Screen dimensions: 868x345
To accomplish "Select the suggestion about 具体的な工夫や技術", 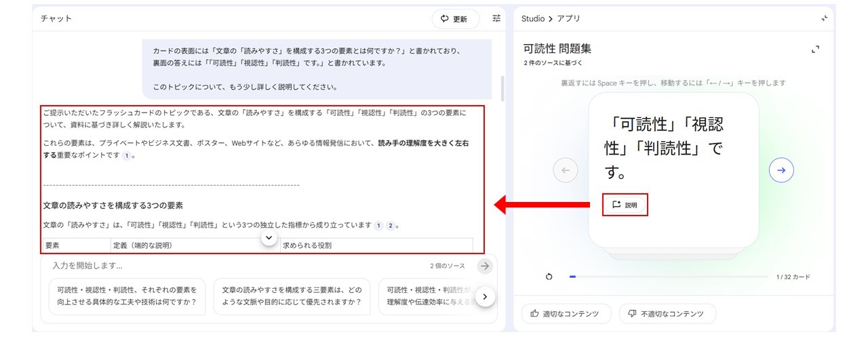I will click(x=127, y=296).
